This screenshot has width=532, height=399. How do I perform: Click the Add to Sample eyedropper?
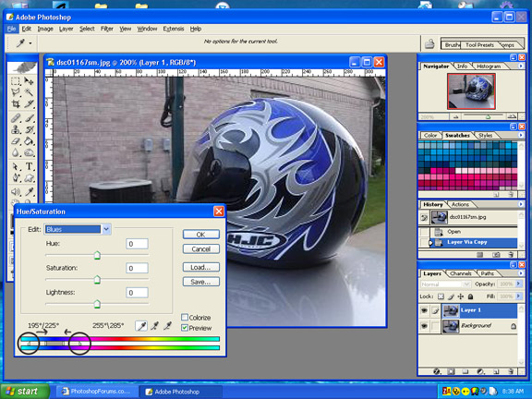(155, 326)
